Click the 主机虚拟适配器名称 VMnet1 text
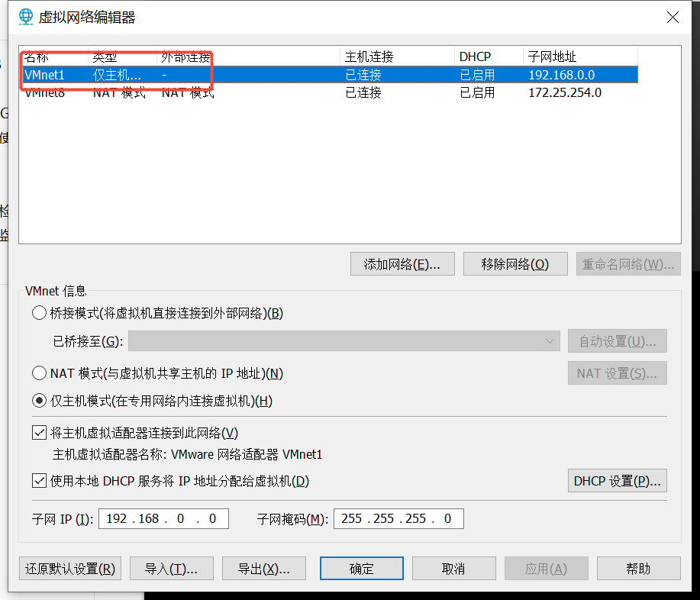Image resolution: width=700 pixels, height=600 pixels. 187,454
